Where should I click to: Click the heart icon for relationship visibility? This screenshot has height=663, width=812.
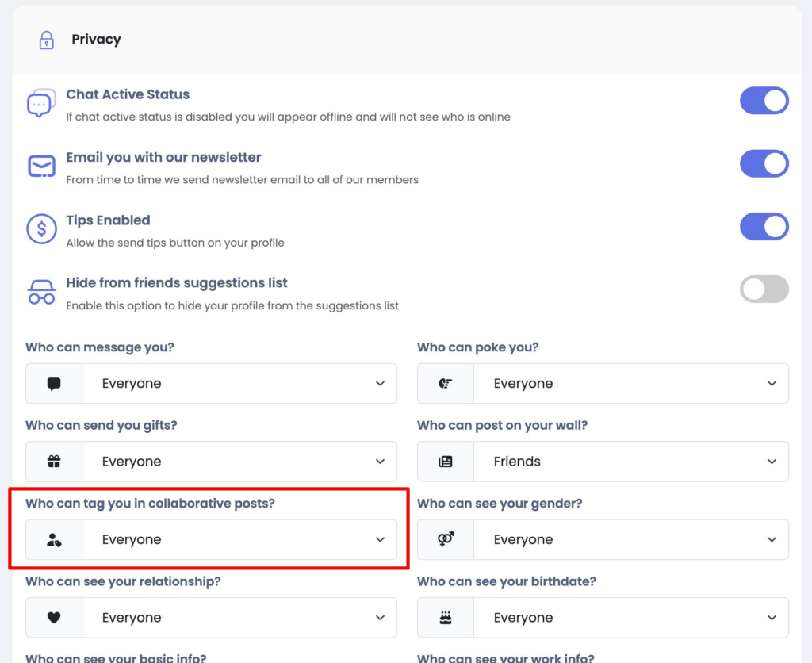[x=54, y=618]
